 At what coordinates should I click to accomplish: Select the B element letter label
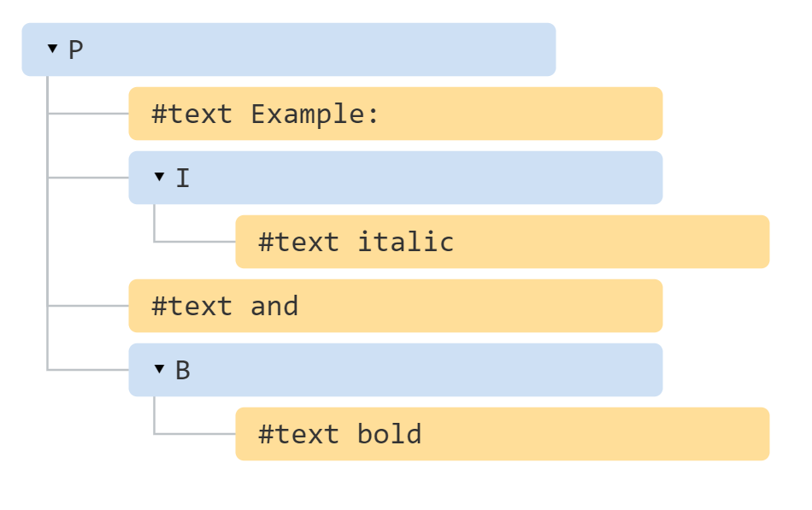click(183, 370)
